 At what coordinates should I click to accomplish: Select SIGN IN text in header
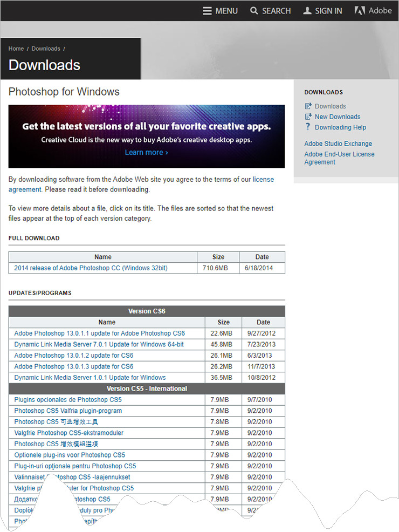click(x=328, y=11)
